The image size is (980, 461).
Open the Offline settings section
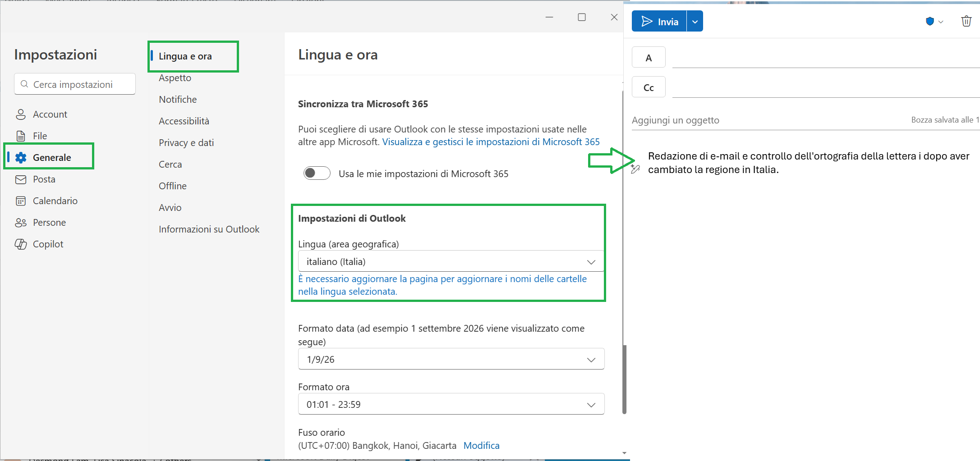173,186
